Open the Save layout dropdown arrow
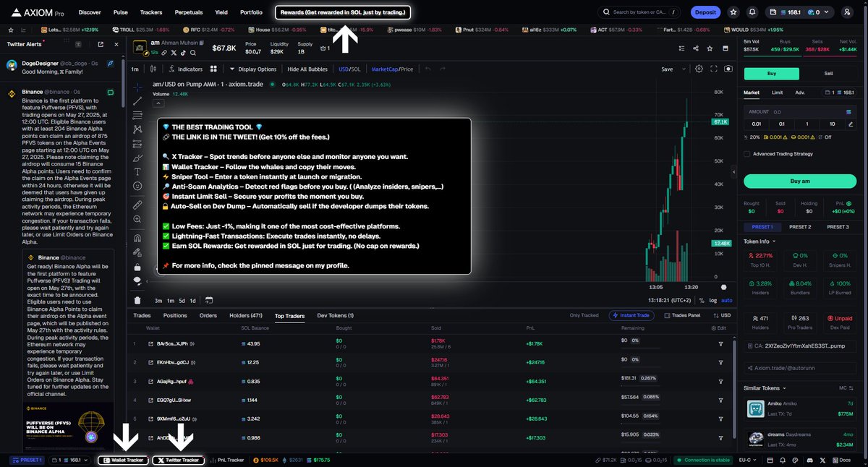Screen dimensions: 868x467 [x=682, y=69]
